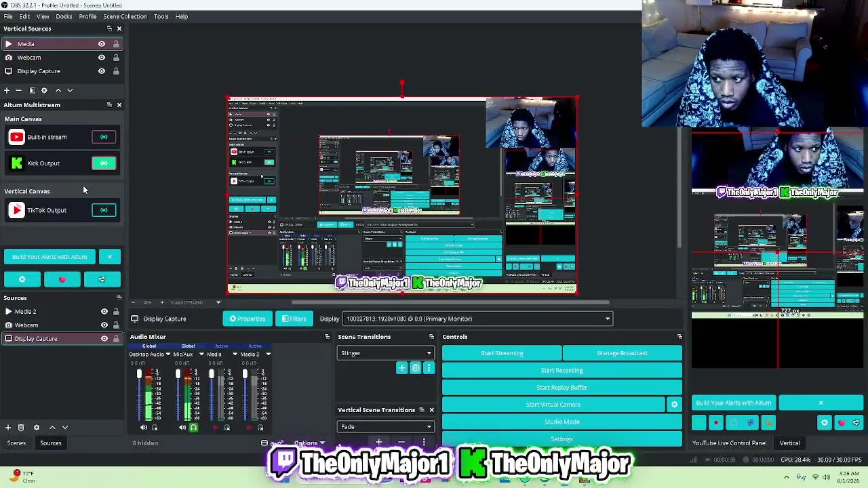Open the source Filters button
The width and height of the screenshot is (868, 488).
294,319
